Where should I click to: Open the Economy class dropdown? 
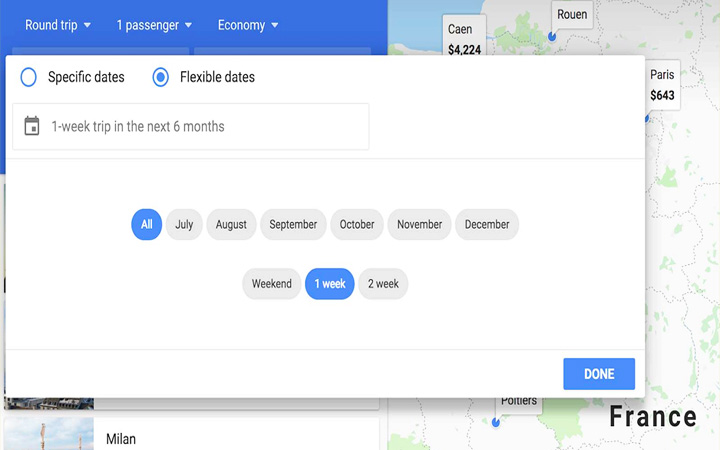pyautogui.click(x=248, y=25)
